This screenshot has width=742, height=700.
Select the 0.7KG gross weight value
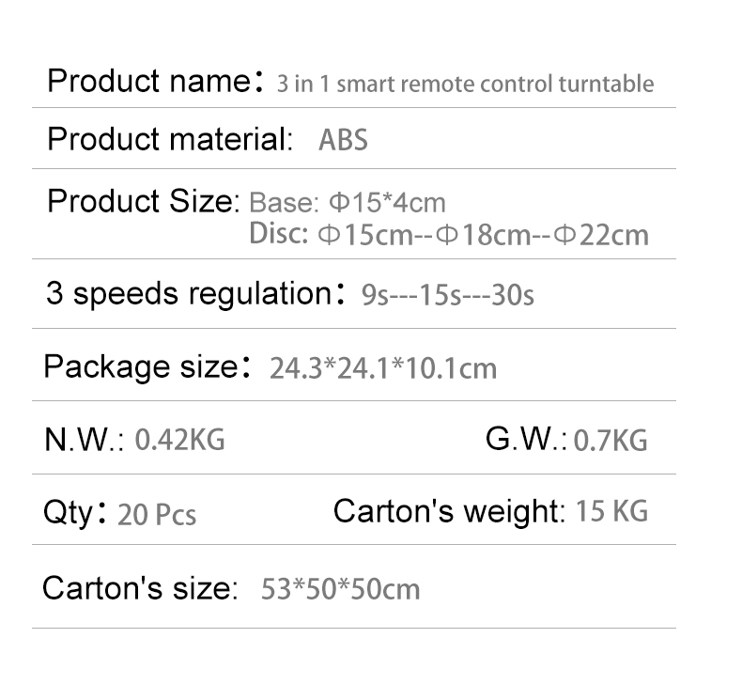point(611,440)
